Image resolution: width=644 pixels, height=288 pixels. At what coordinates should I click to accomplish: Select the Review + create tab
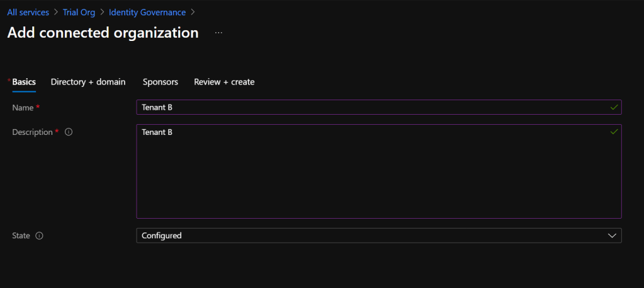(224, 82)
